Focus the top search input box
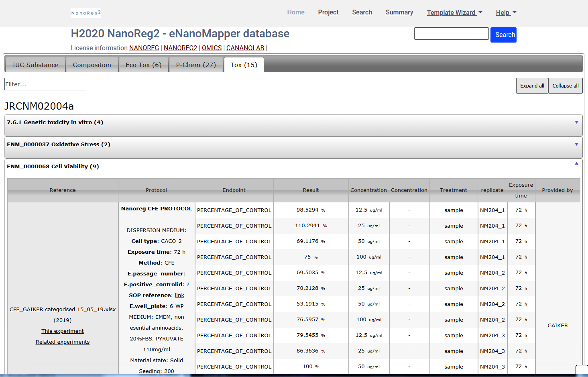The width and height of the screenshot is (588, 377). (451, 34)
